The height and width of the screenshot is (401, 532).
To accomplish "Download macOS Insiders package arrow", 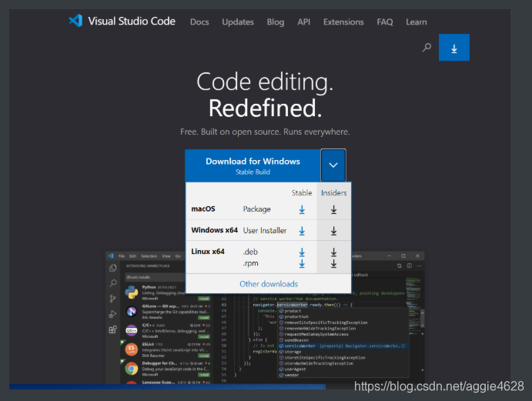I will [333, 209].
